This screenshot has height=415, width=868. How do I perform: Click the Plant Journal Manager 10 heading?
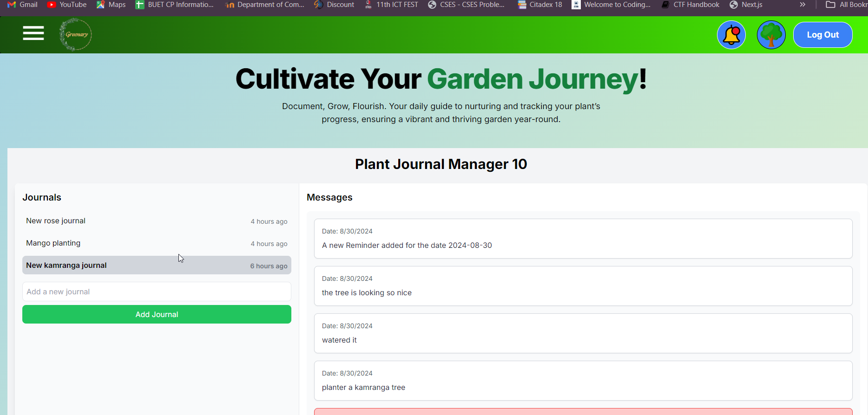(x=441, y=164)
